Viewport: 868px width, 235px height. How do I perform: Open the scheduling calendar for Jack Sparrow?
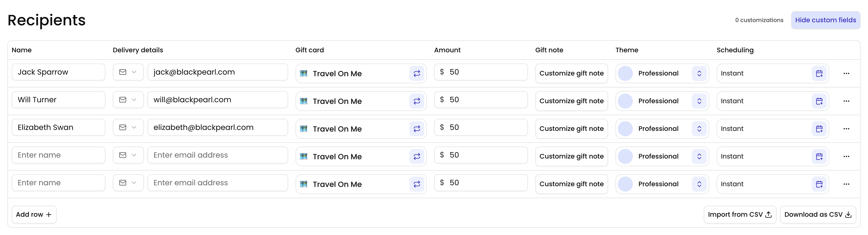click(x=820, y=73)
